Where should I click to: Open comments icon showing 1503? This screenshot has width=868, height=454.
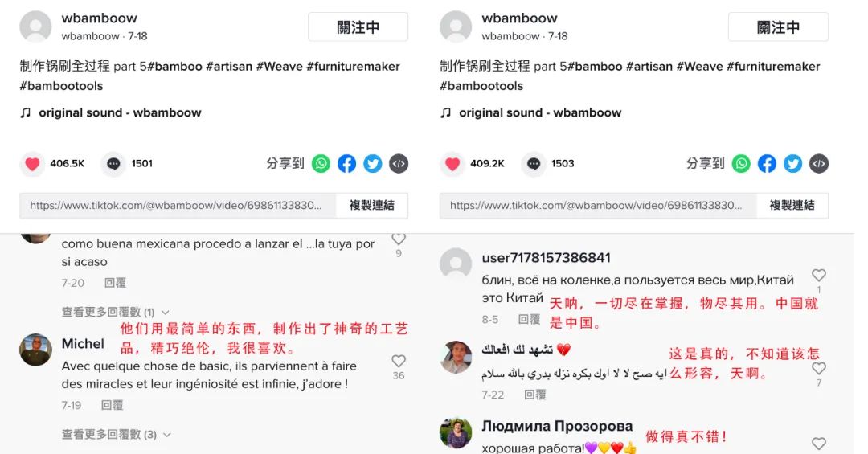(533, 164)
